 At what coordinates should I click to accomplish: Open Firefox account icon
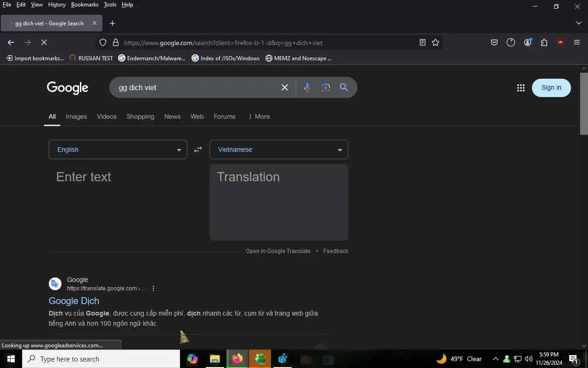tap(527, 42)
